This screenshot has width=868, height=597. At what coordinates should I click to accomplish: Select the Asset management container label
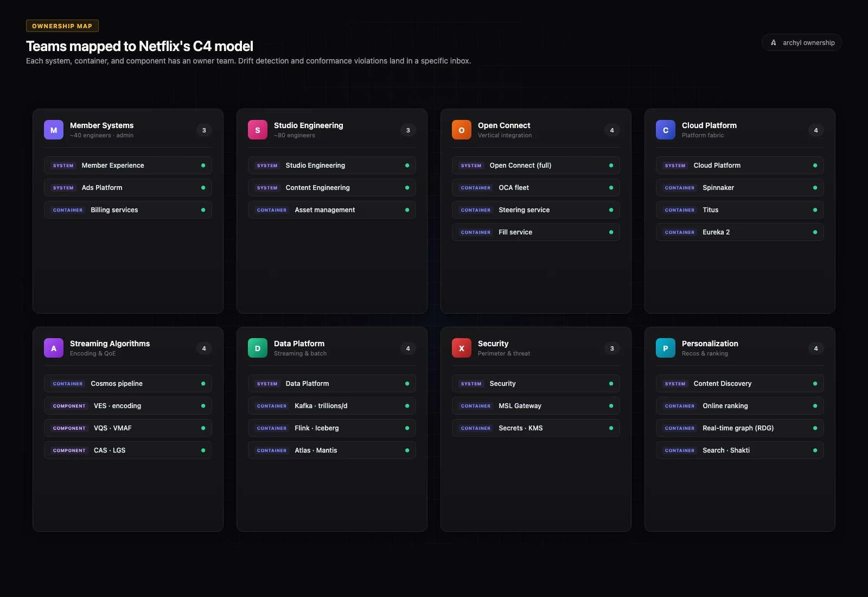click(325, 210)
